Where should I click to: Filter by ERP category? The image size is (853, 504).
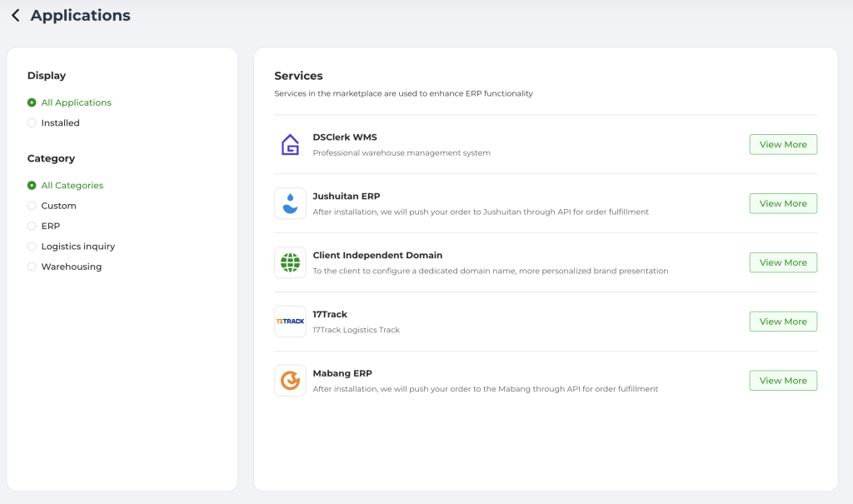coord(32,226)
